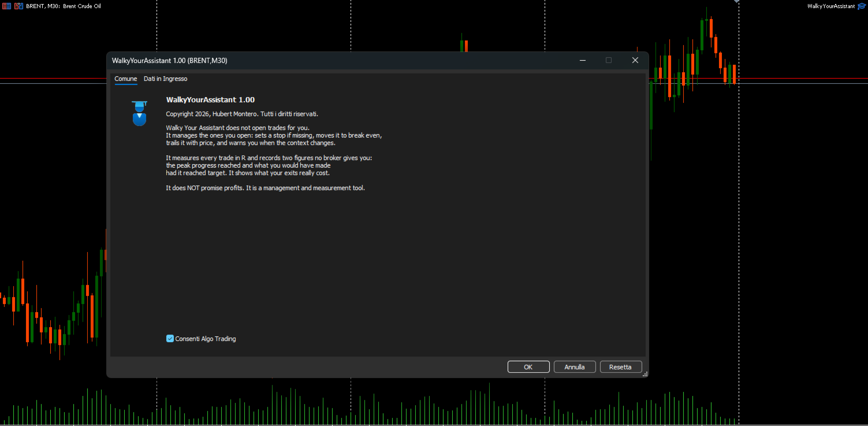The height and width of the screenshot is (426, 868).
Task: Toggle the Consenti Algo Trading checkbox
Action: (170, 339)
